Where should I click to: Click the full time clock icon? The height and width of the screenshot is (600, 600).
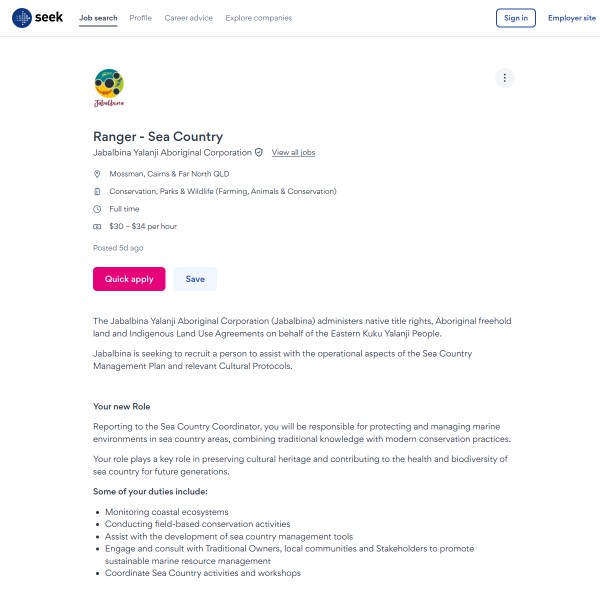[97, 209]
